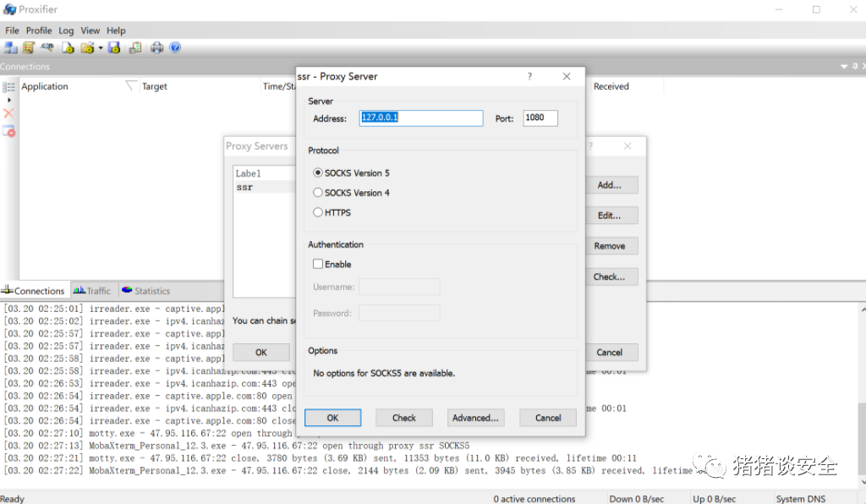Open Advanced... settings button

pyautogui.click(x=475, y=418)
